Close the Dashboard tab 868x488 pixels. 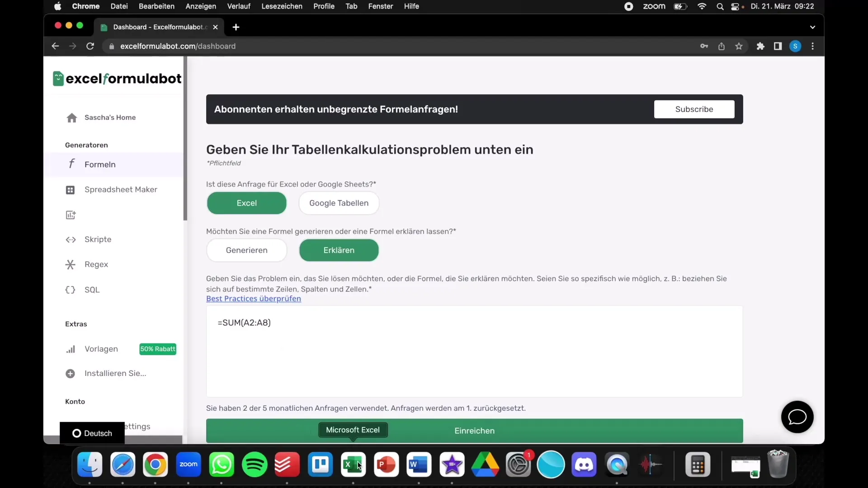[x=215, y=27]
